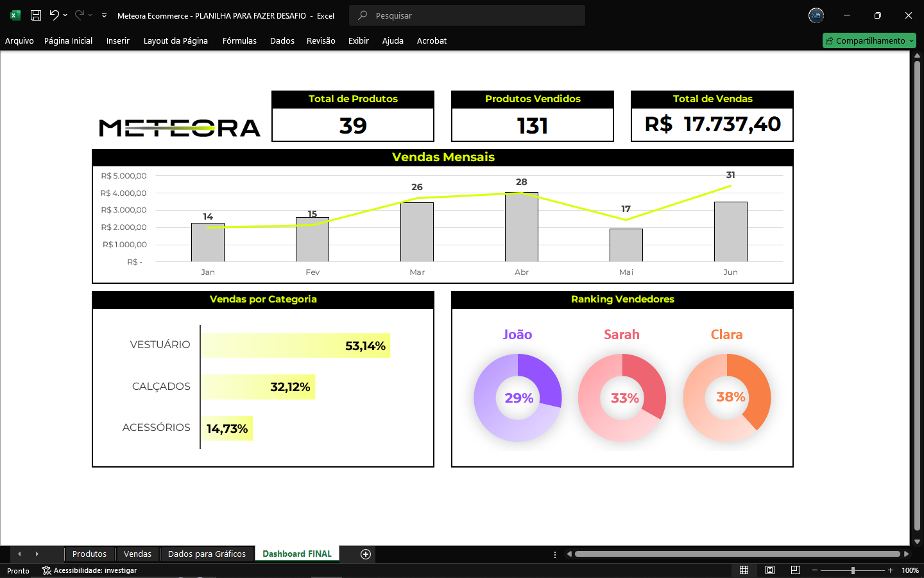The image size is (924, 578).
Task: Go to the Fórmulas tab
Action: pyautogui.click(x=239, y=40)
